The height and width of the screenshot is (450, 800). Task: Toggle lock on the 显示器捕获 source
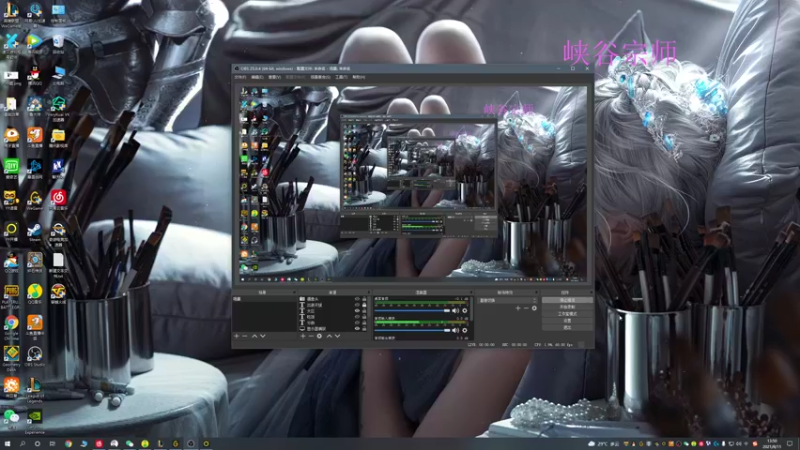pos(364,329)
